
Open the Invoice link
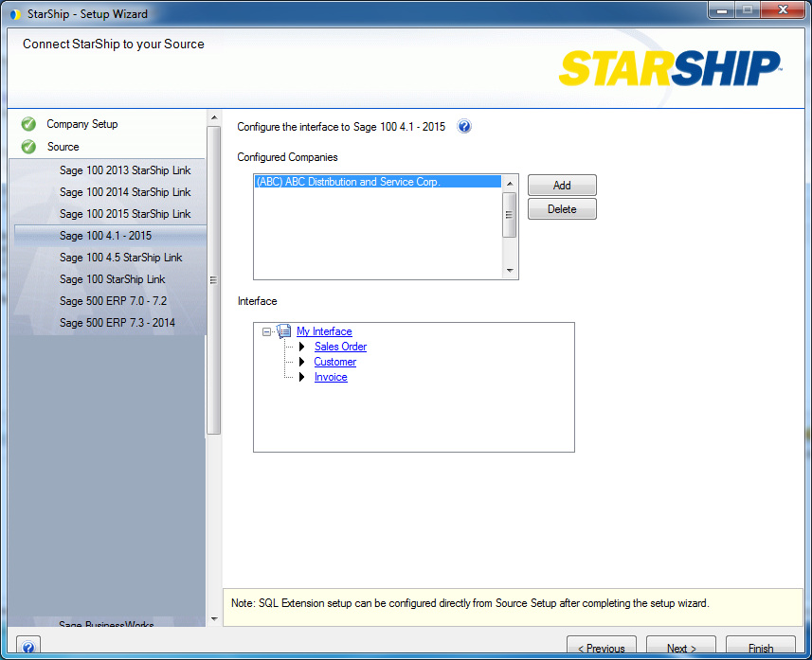pos(331,377)
